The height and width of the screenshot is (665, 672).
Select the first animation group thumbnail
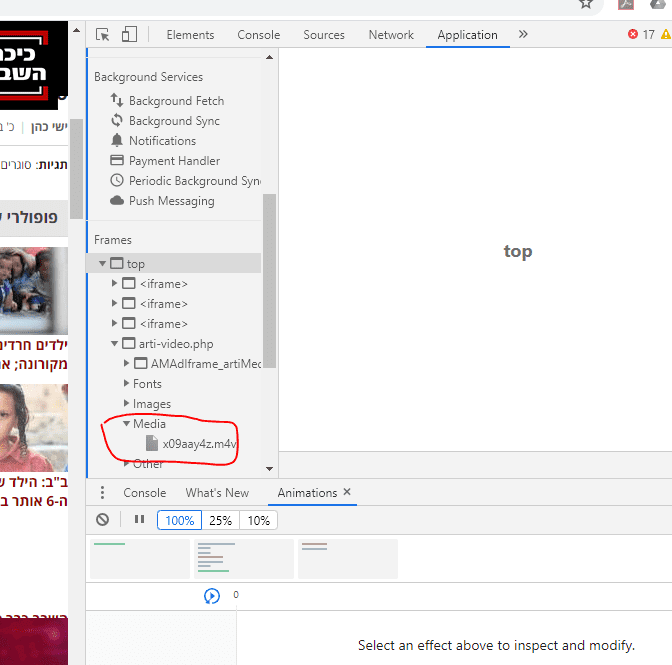tap(140, 559)
